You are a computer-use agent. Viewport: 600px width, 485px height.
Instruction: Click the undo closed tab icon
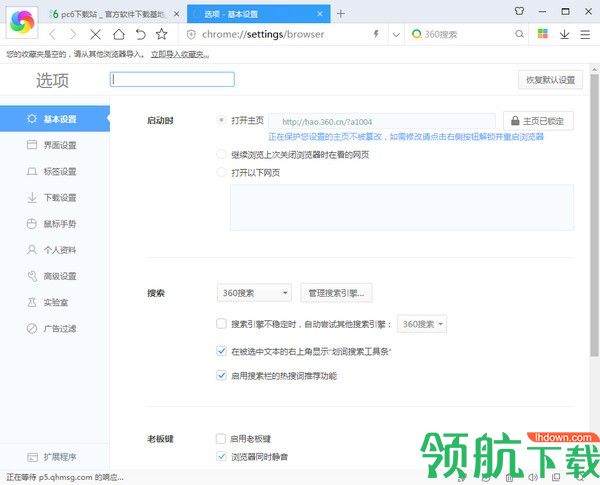(140, 34)
